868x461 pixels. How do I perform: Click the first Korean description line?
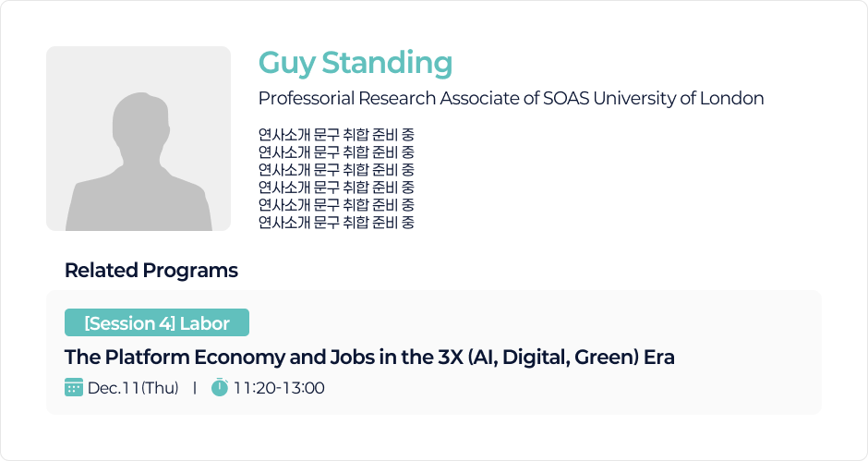[x=336, y=135]
